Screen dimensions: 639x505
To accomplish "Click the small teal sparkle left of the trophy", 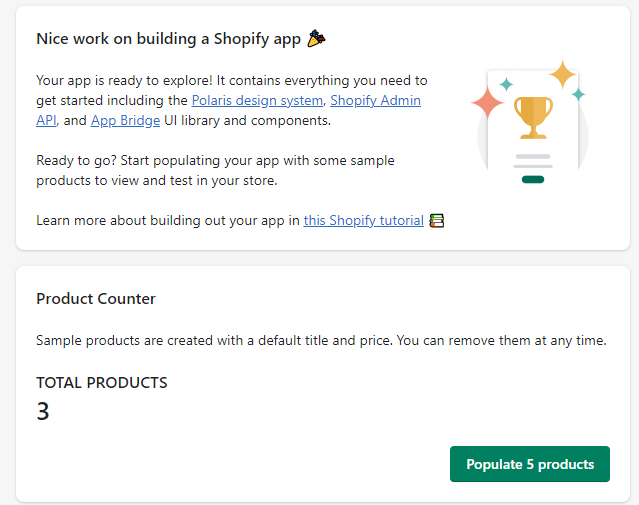I will (x=506, y=83).
